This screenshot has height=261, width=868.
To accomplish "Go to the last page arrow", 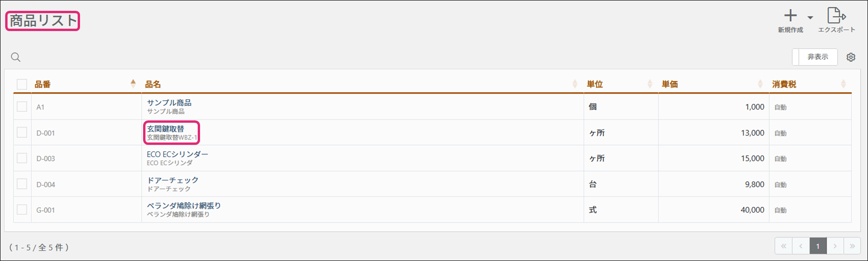I will click(x=852, y=246).
